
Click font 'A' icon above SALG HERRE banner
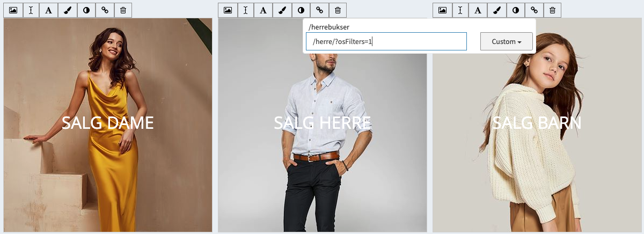(x=264, y=10)
